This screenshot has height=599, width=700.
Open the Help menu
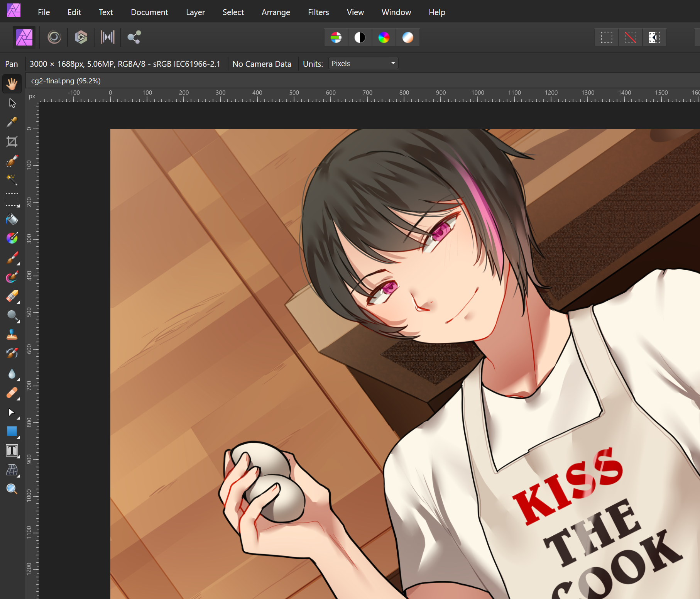437,12
